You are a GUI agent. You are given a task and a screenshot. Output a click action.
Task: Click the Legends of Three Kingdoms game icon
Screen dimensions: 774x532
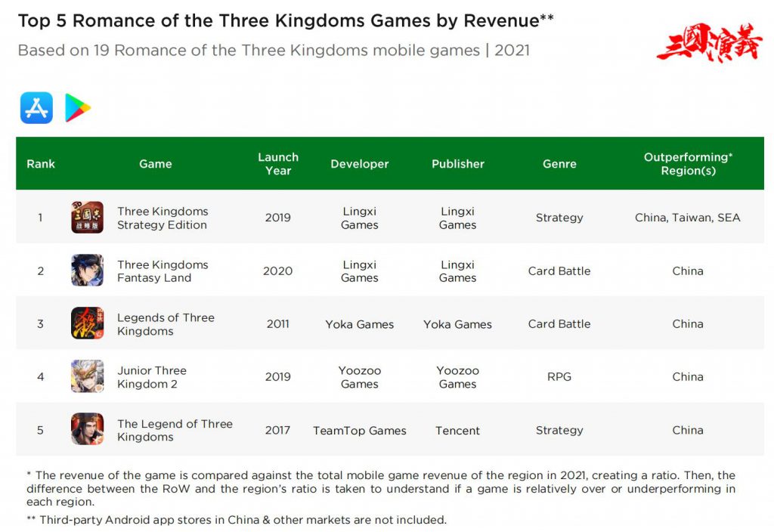(x=87, y=323)
